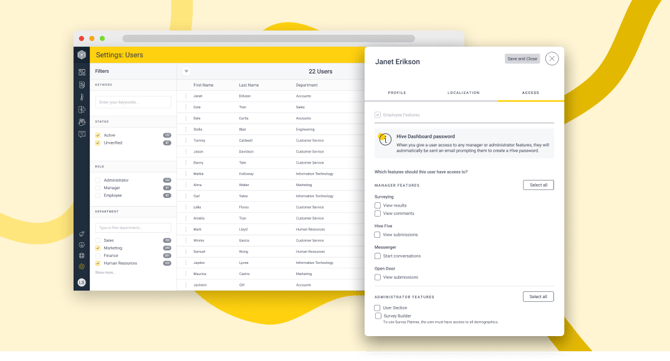The image size is (670, 361).
Task: Enable Start conversations under Messenger
Action: [x=377, y=256]
